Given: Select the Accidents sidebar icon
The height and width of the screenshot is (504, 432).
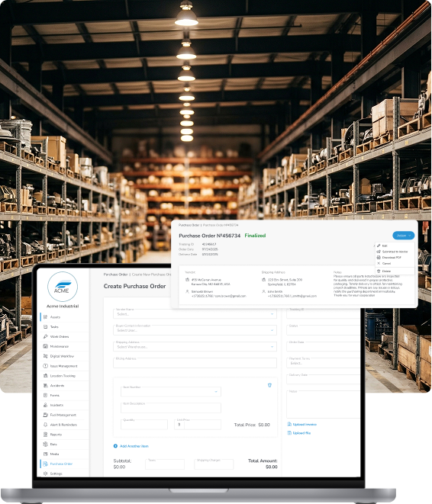Looking at the screenshot, I should (45, 385).
